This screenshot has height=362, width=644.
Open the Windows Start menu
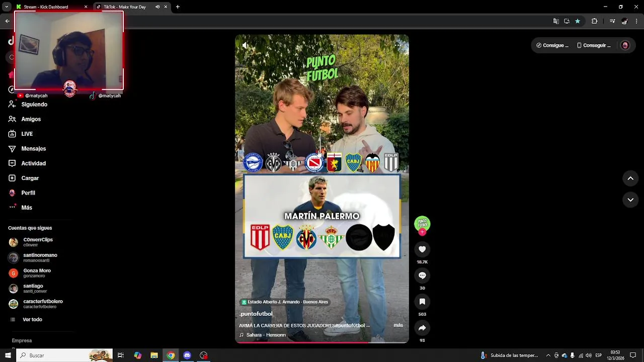[8, 355]
